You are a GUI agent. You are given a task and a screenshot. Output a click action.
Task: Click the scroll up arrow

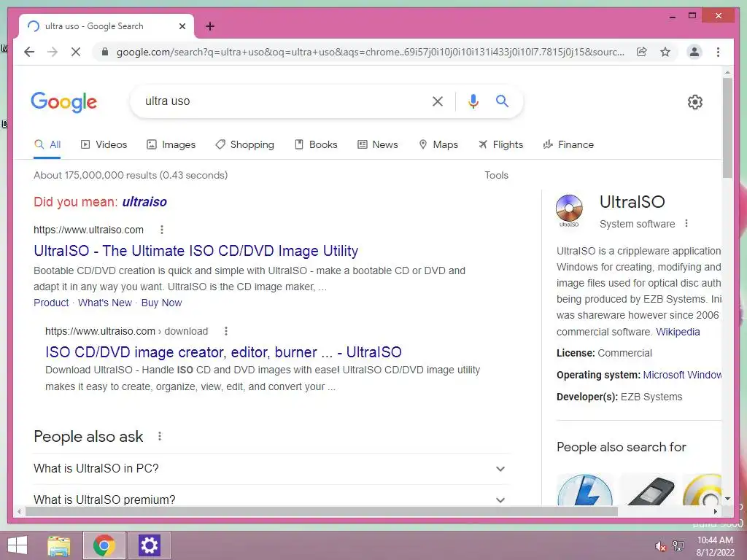tap(727, 72)
